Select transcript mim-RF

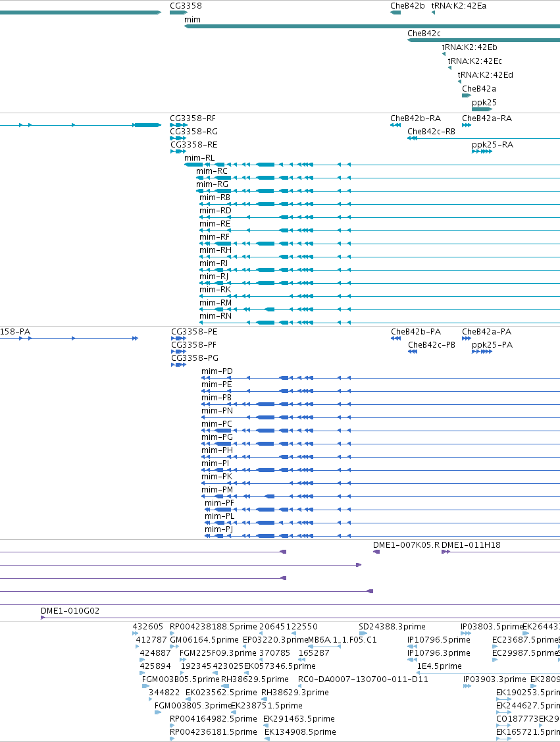point(215,236)
